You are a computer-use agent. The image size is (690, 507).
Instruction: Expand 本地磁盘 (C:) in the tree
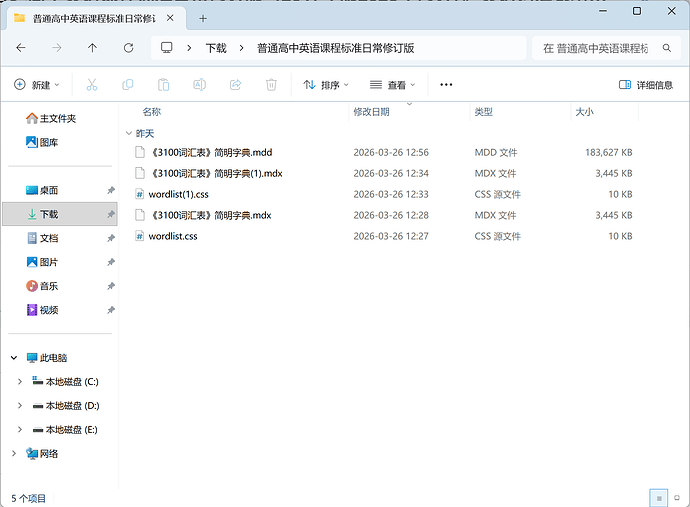point(20,382)
